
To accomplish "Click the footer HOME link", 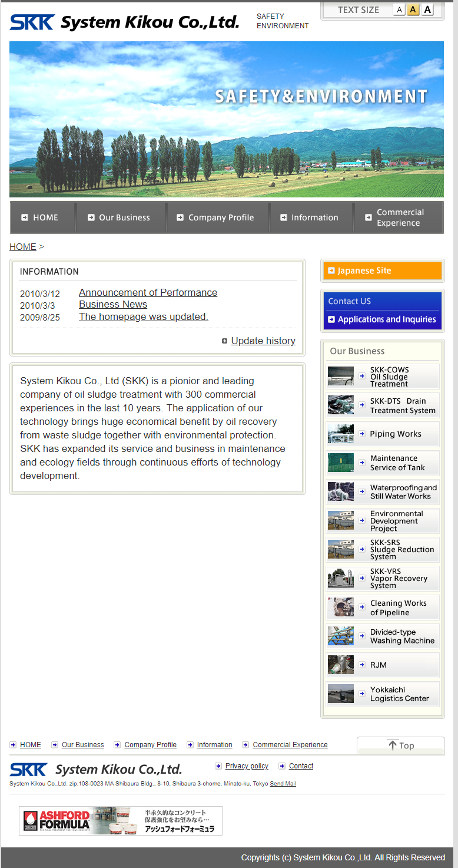I will pyautogui.click(x=31, y=745).
